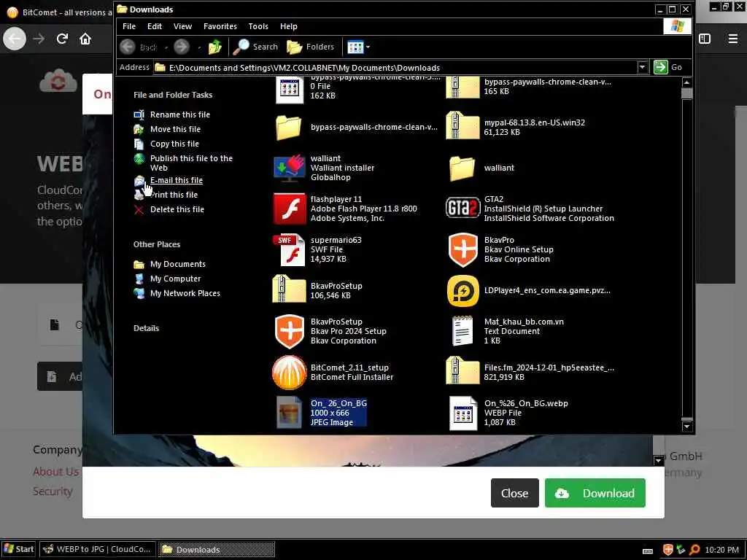
Task: Expand the Address bar dropdown
Action: point(642,67)
